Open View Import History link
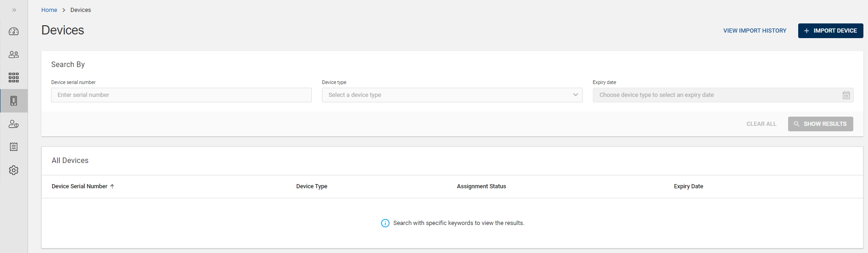Screen dimensions: 868x253 click(755, 31)
